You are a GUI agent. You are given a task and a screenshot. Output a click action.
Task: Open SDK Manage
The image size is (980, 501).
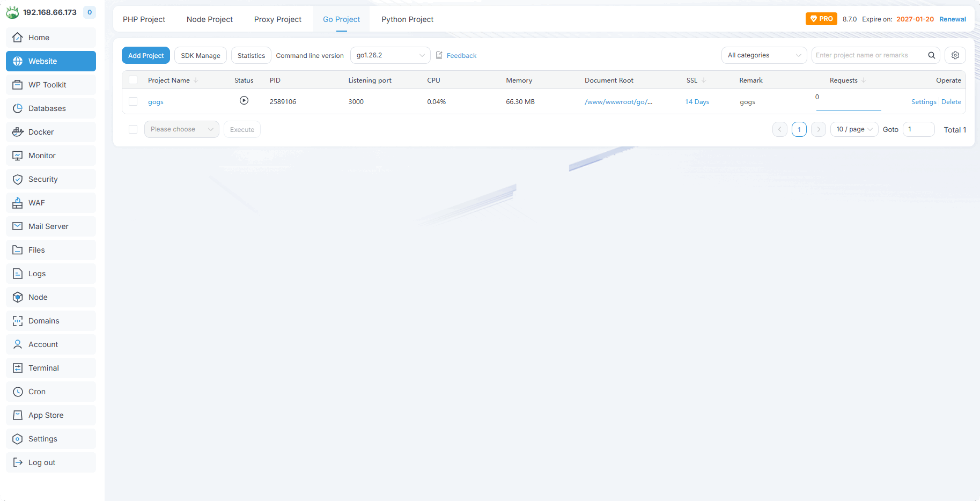[201, 55]
